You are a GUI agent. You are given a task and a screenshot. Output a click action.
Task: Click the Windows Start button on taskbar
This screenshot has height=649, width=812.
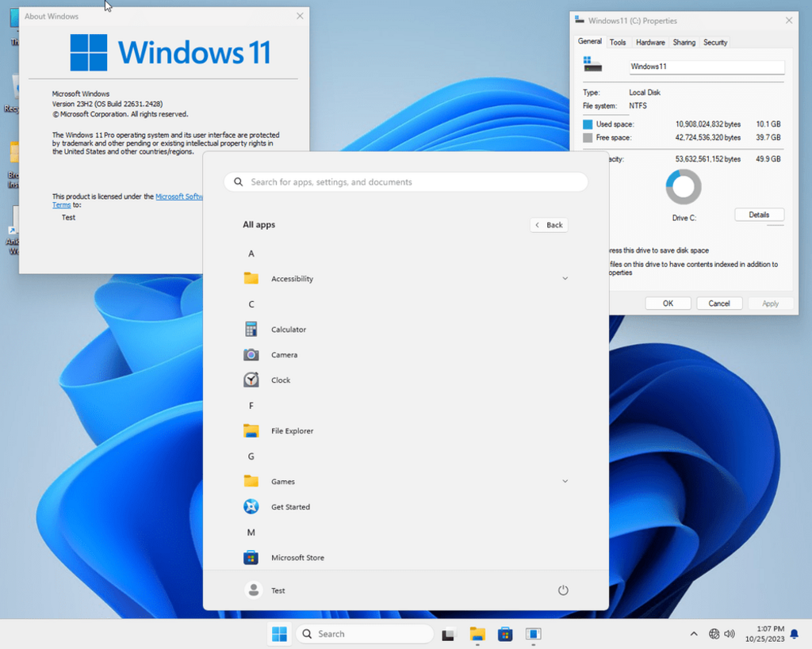tap(280, 633)
